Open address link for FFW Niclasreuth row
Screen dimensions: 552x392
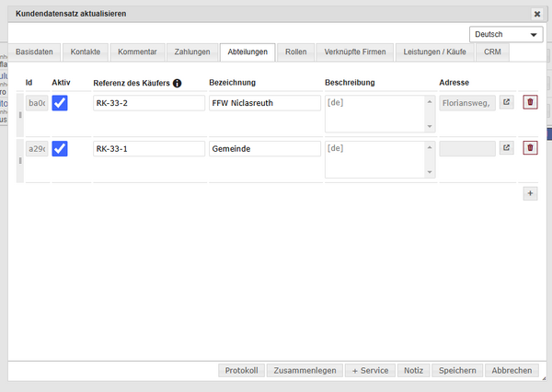(507, 102)
